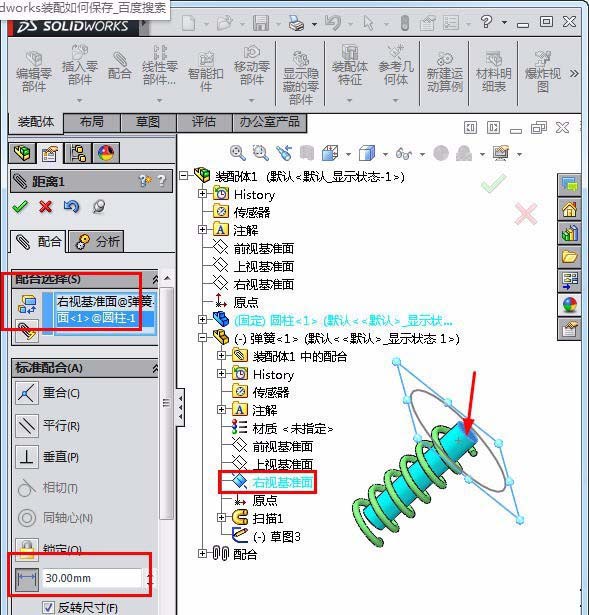Expand the 扫描1 feature node
This screenshot has height=615, width=589.
coord(221,518)
